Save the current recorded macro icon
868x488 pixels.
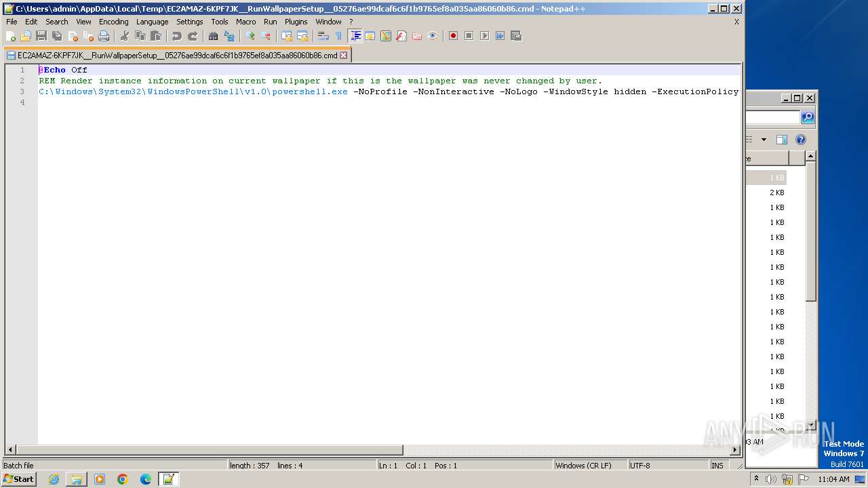[x=515, y=36]
